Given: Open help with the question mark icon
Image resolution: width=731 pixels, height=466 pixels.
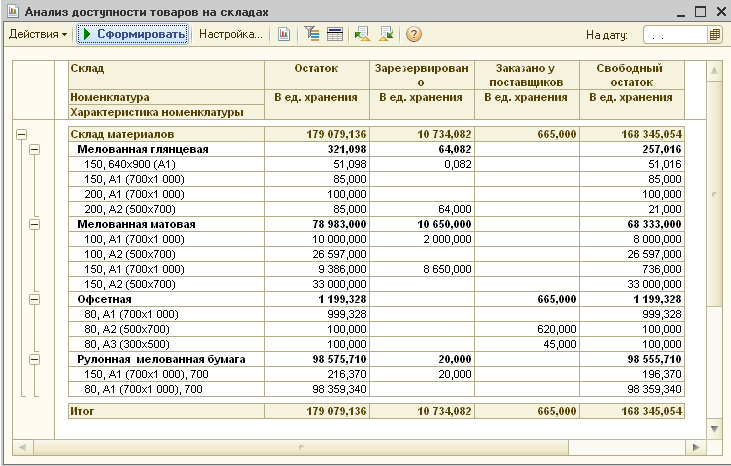Looking at the screenshot, I should pos(414,34).
